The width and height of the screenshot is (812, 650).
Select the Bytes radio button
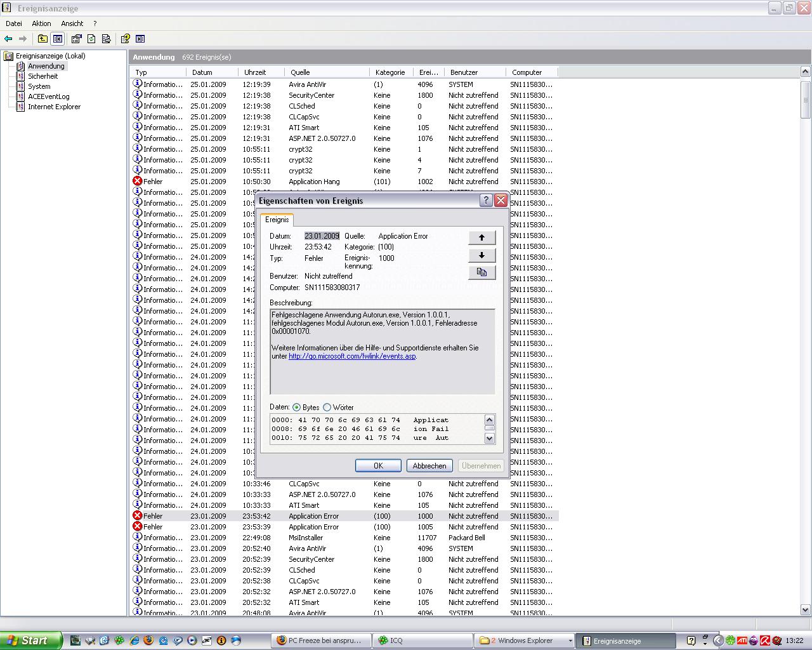296,408
